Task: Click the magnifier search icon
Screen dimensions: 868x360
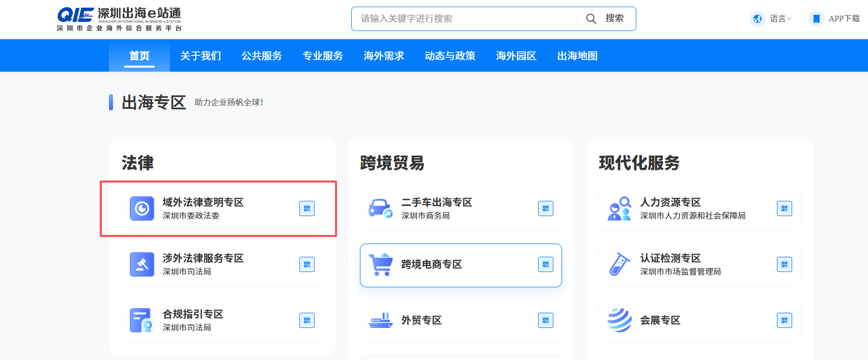Action: tap(591, 19)
